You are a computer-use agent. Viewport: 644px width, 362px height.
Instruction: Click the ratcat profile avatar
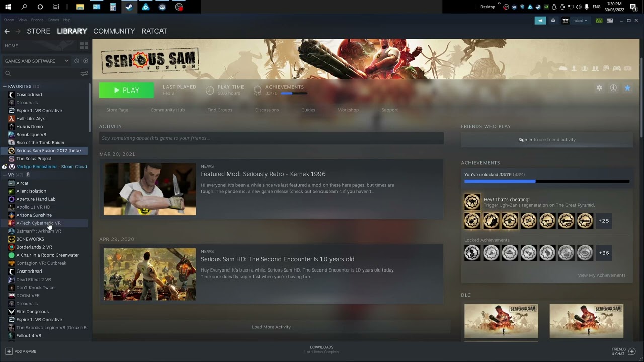click(566, 21)
